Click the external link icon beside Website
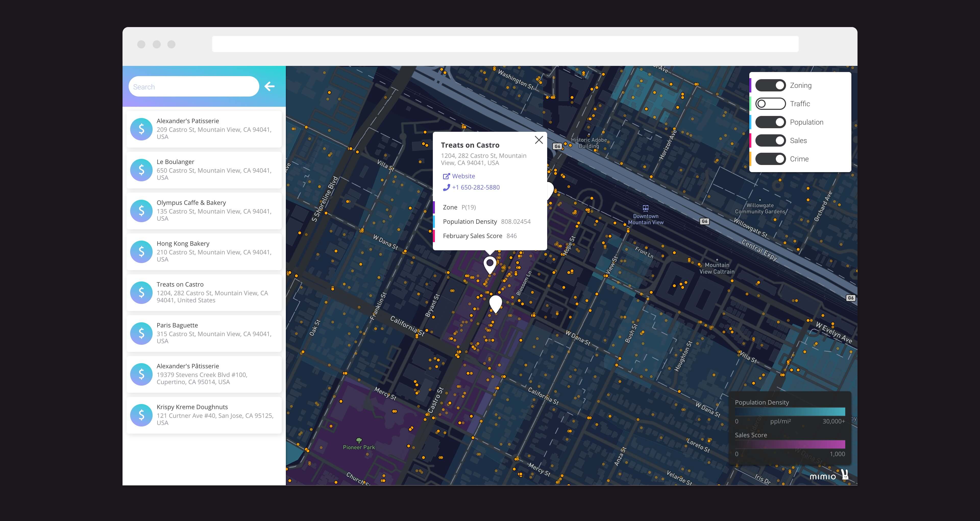The width and height of the screenshot is (980, 521). point(446,176)
